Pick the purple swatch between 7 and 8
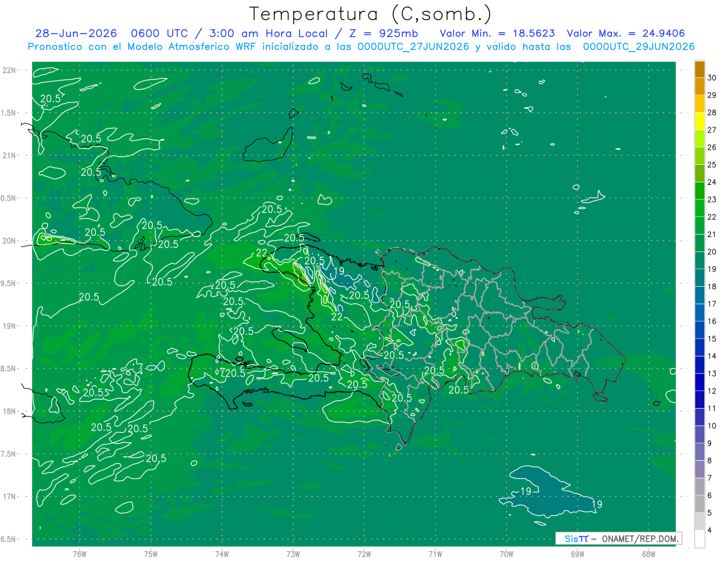 point(699,469)
